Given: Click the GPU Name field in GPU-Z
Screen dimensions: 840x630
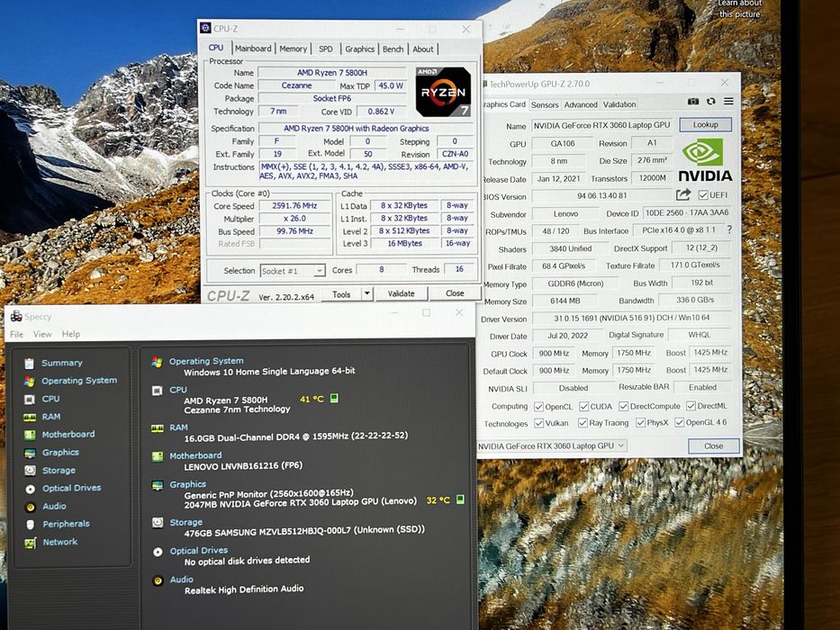Looking at the screenshot, I should point(602,125).
